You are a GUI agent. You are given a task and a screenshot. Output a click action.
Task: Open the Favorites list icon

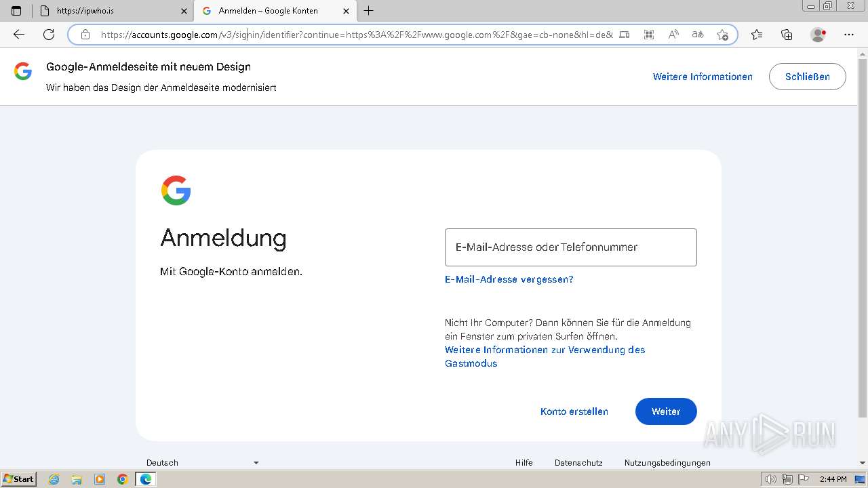pos(757,35)
